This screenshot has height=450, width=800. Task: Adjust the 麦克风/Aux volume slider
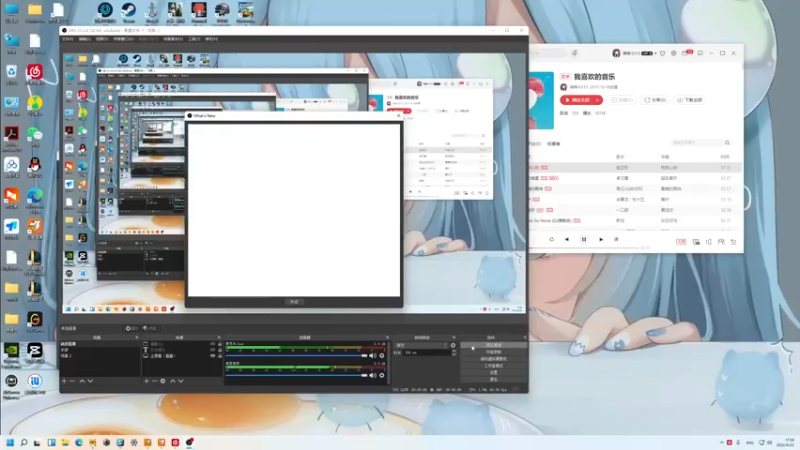click(296, 356)
